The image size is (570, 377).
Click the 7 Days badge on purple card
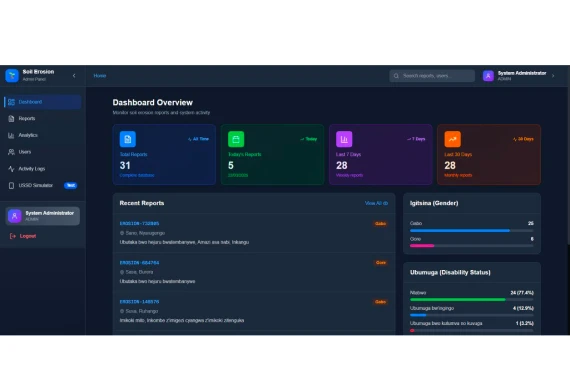[416, 139]
